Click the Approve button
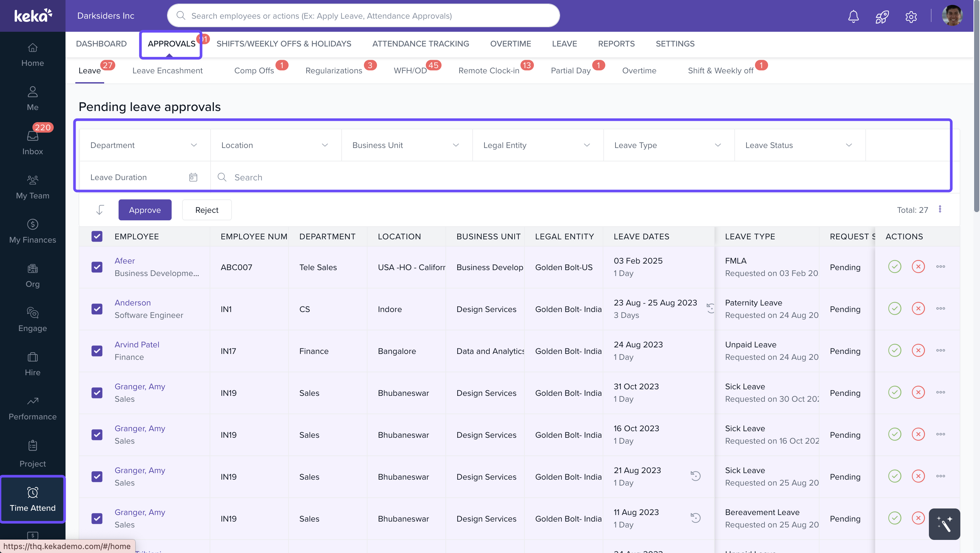 coord(144,210)
